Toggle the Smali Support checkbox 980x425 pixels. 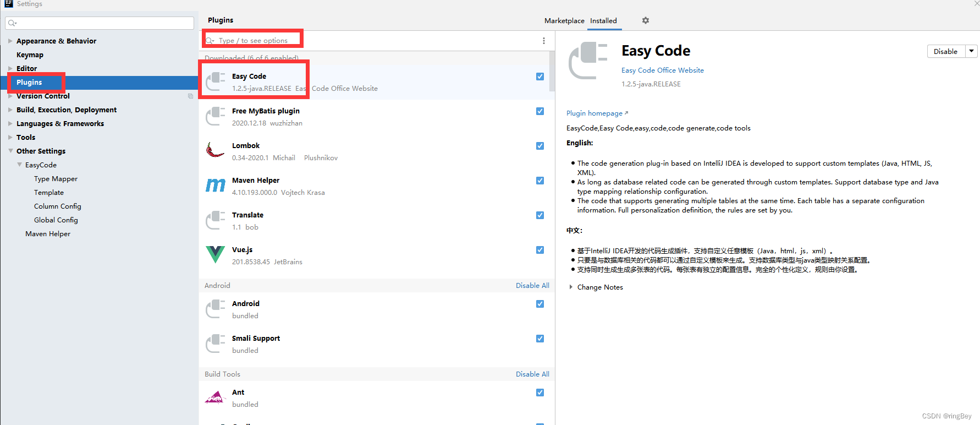point(540,339)
